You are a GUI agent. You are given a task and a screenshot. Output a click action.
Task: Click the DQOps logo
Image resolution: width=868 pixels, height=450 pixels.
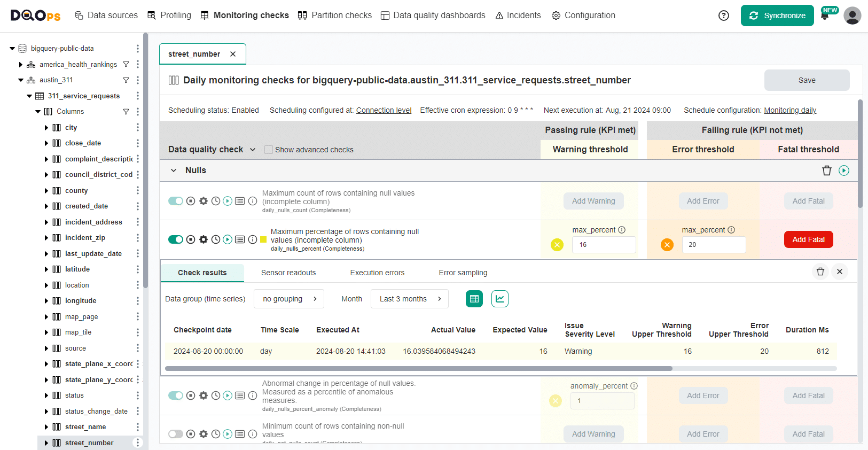[35, 15]
